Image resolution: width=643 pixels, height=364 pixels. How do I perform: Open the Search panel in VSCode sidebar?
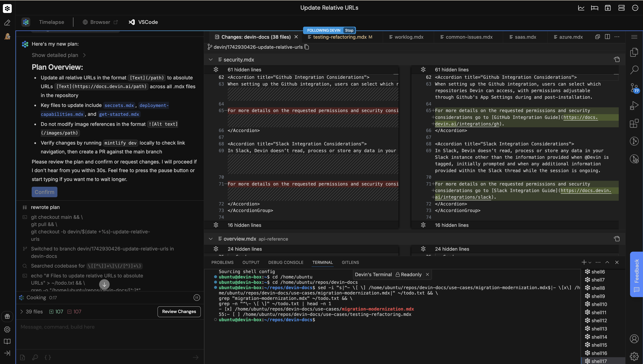pos(634,70)
